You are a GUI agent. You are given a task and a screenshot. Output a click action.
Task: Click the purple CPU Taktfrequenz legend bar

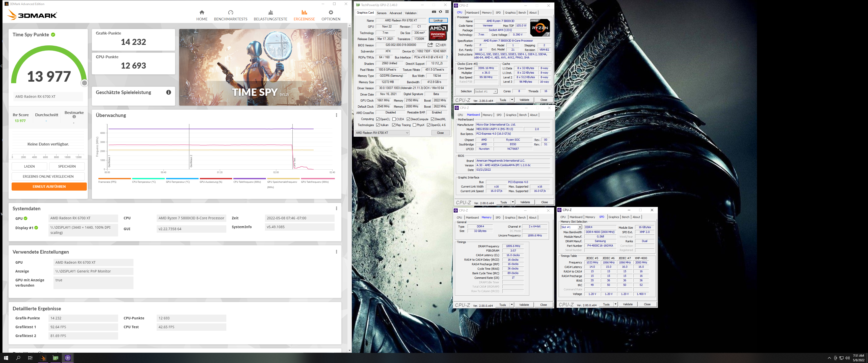tap(249, 179)
